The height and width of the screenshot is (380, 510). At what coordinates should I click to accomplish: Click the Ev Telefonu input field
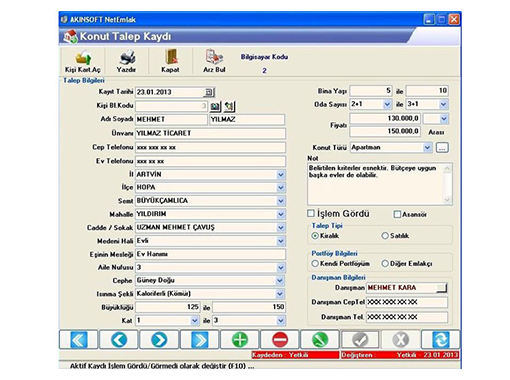[210, 161]
